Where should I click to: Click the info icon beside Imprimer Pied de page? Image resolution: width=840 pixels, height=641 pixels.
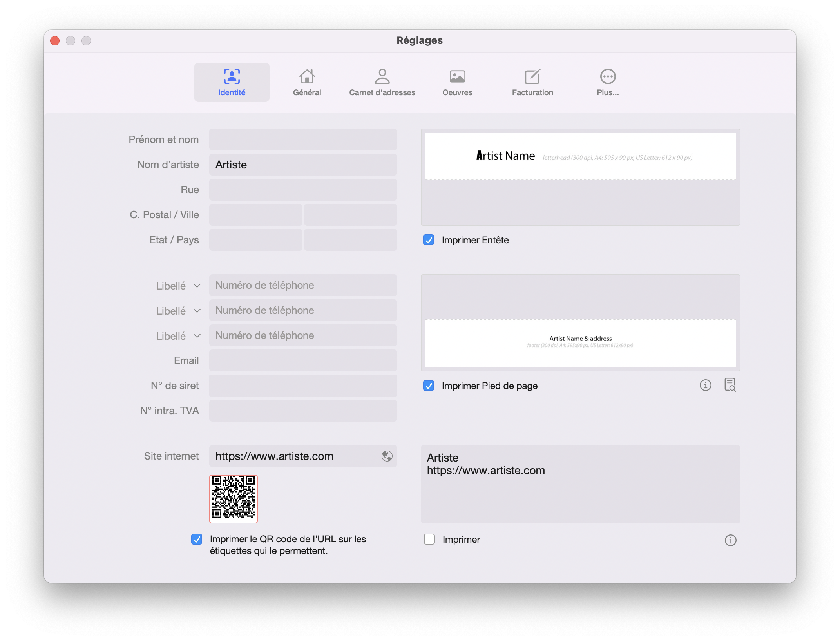[705, 386]
